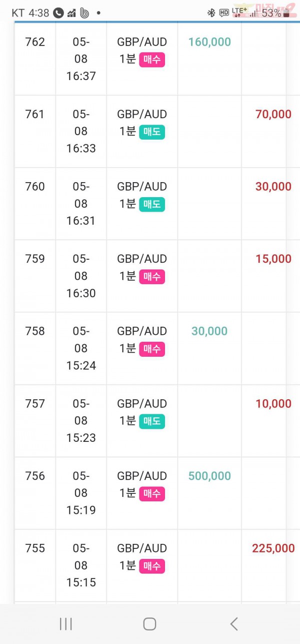Viewport: 300px width, 644px height.
Task: Tap the phone call icon in status bar
Action: 58,14
